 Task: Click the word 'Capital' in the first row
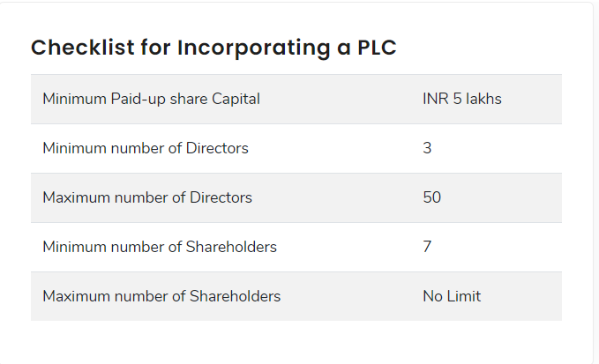click(236, 99)
